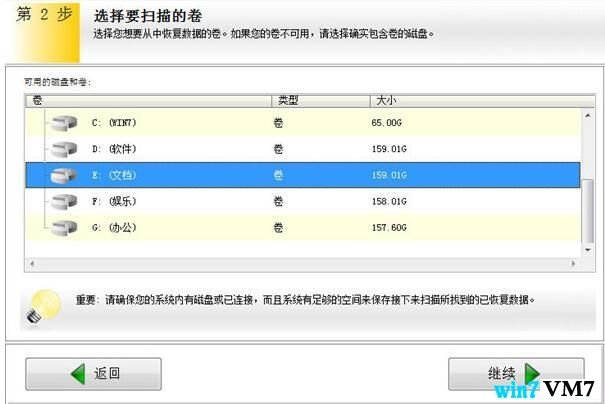
Task: Click the D: row size 159.01G
Action: pyautogui.click(x=389, y=149)
